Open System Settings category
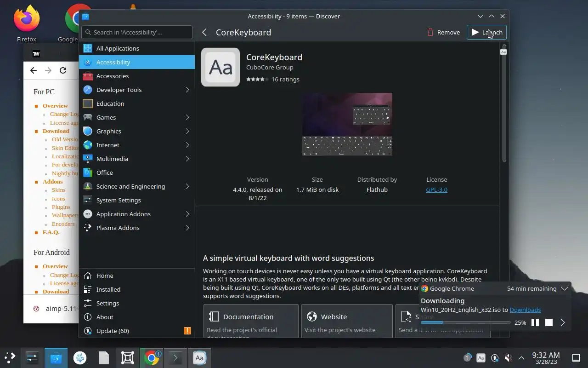Viewport: 588px width, 368px height. [137, 200]
